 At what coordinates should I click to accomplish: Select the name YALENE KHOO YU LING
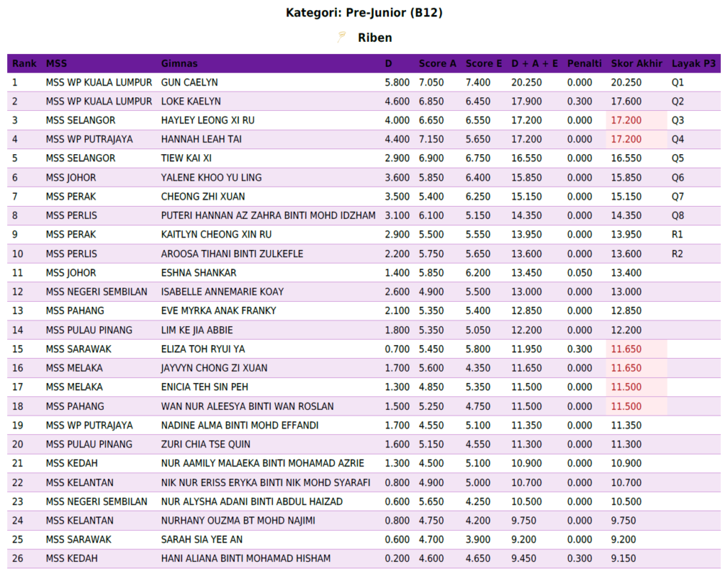click(x=211, y=178)
